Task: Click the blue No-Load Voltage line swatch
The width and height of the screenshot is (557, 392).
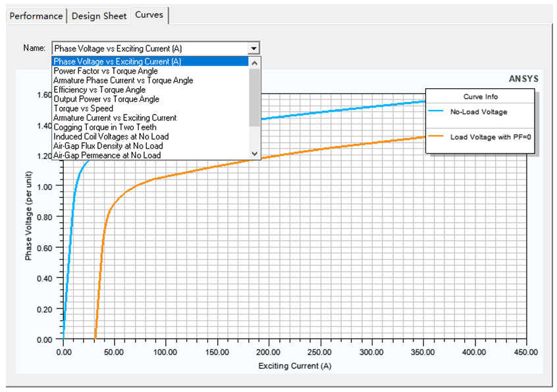Action: tap(436, 110)
